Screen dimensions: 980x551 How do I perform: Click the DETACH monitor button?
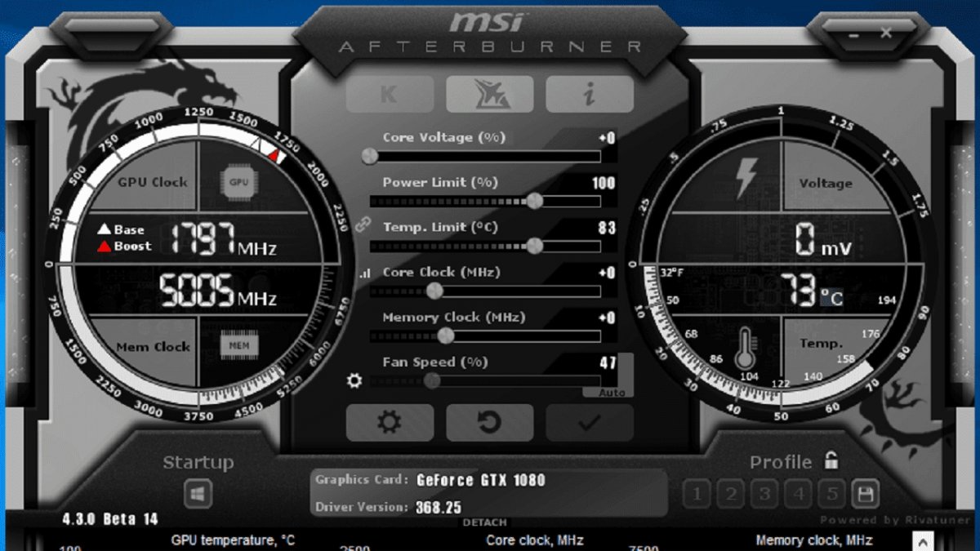point(485,522)
